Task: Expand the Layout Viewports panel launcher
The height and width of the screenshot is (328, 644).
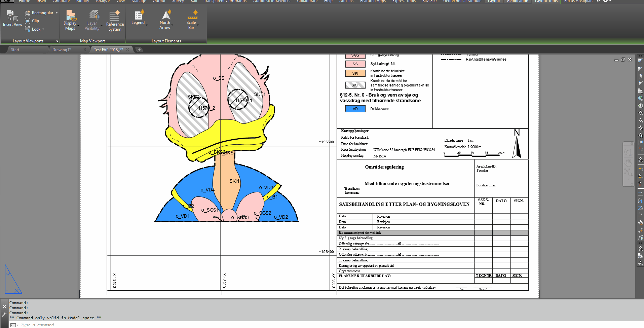Action: point(57,41)
